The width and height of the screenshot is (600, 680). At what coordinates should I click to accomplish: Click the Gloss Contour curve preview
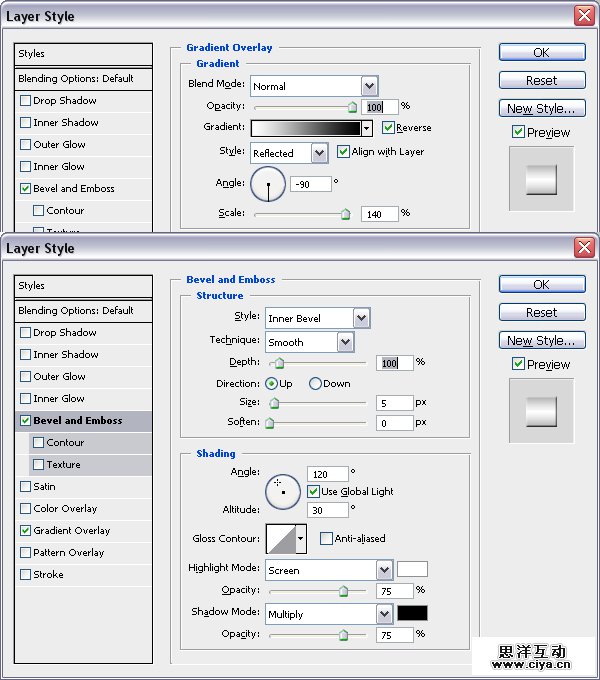point(280,538)
